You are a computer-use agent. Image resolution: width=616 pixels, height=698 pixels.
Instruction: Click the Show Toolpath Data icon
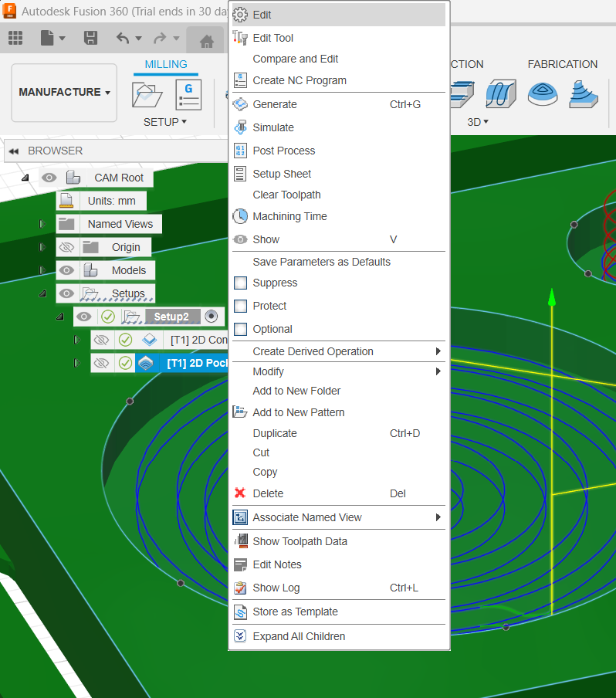[x=240, y=540]
